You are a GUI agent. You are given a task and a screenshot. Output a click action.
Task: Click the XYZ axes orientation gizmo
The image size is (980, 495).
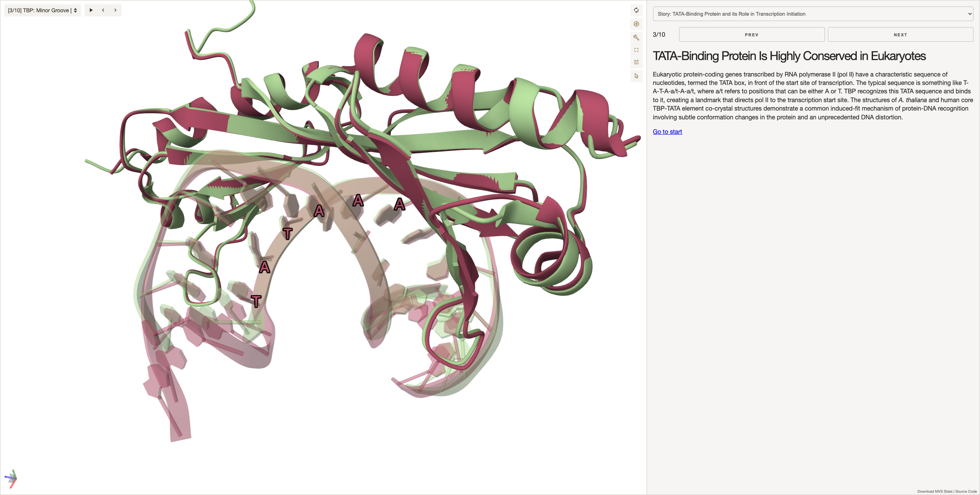pyautogui.click(x=11, y=479)
